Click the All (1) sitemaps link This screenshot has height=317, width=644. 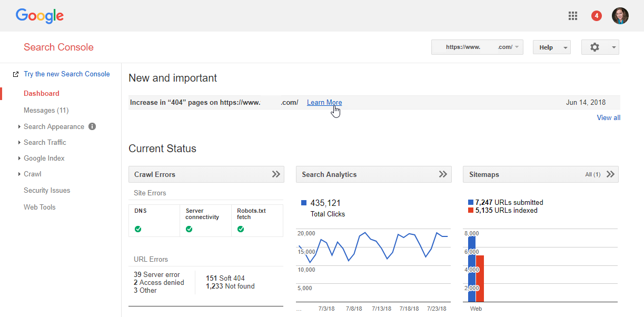coord(593,174)
